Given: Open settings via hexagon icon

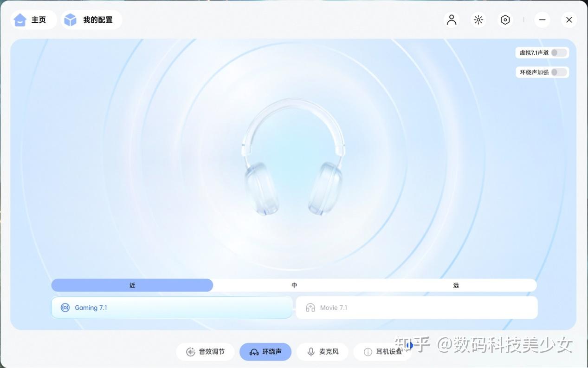Looking at the screenshot, I should click(505, 20).
